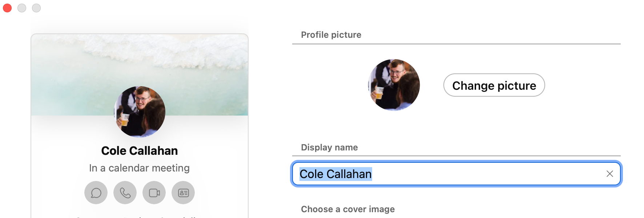Click the bold Cole Callahan name on card

[140, 151]
